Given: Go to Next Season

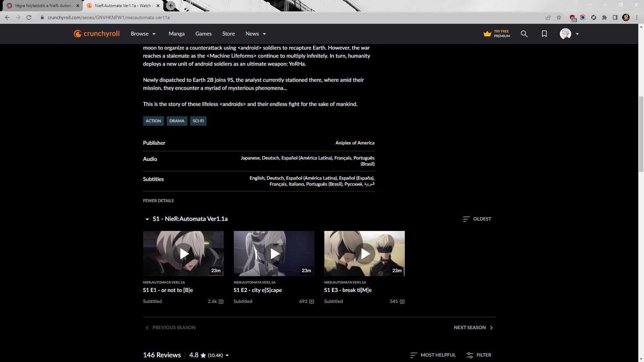Looking at the screenshot, I should coord(473,327).
